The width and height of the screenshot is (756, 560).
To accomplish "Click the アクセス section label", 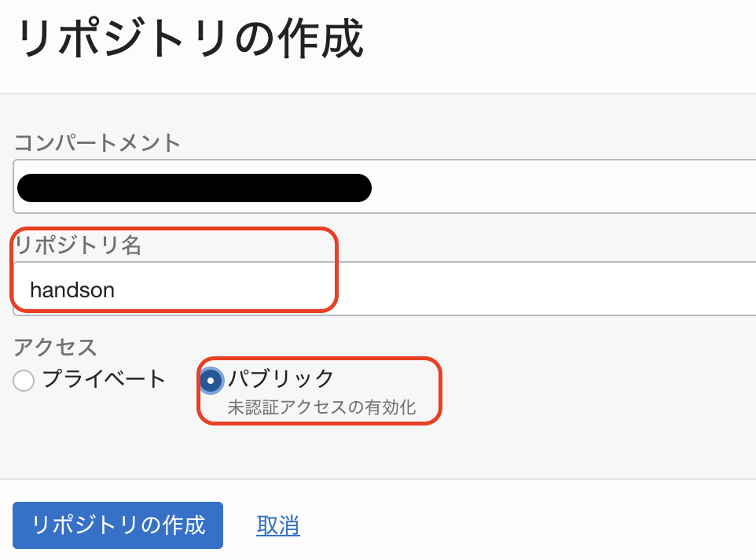I will [55, 346].
